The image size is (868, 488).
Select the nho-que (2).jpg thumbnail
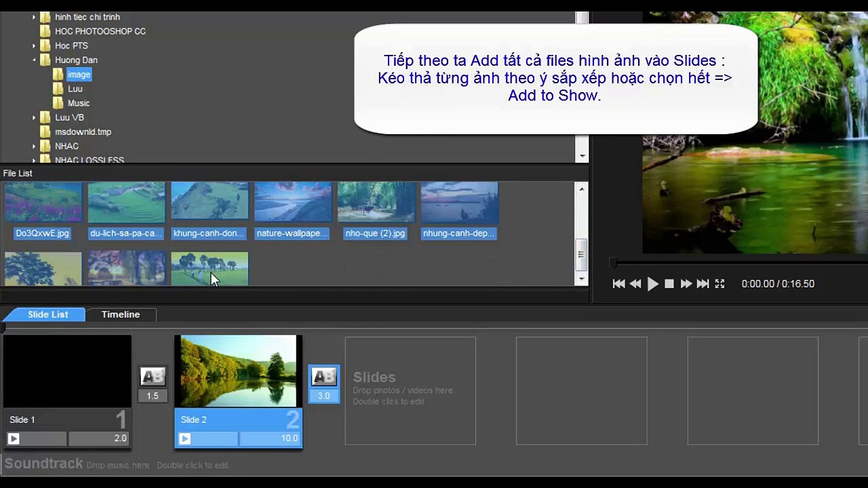tap(376, 202)
